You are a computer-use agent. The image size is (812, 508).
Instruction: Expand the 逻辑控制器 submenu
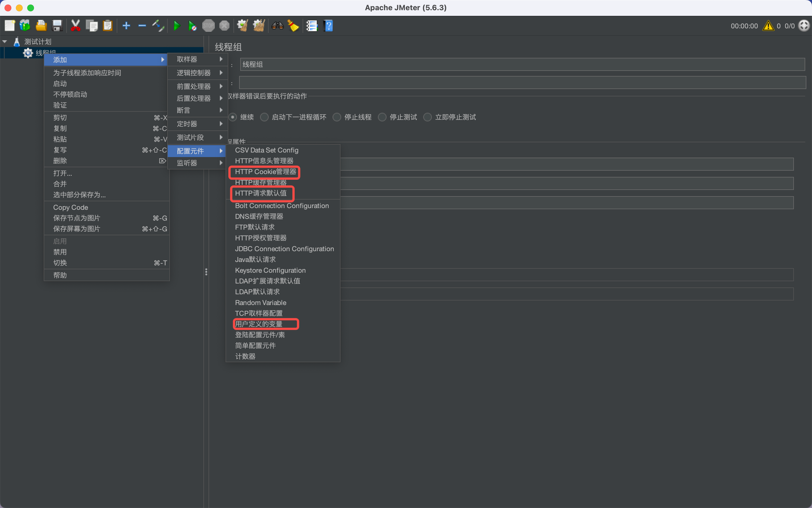[x=198, y=73]
